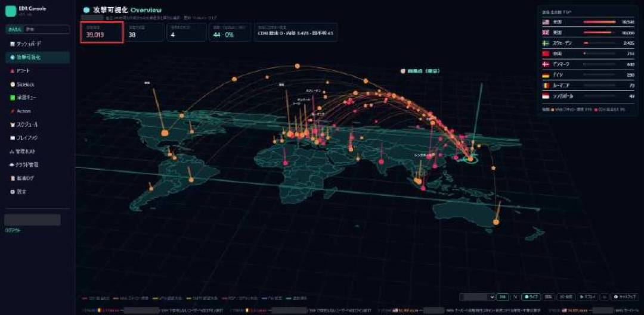The height and width of the screenshot is (315, 644).
Task: Click the stat card showing 44 · 0%
Action: pos(230,32)
